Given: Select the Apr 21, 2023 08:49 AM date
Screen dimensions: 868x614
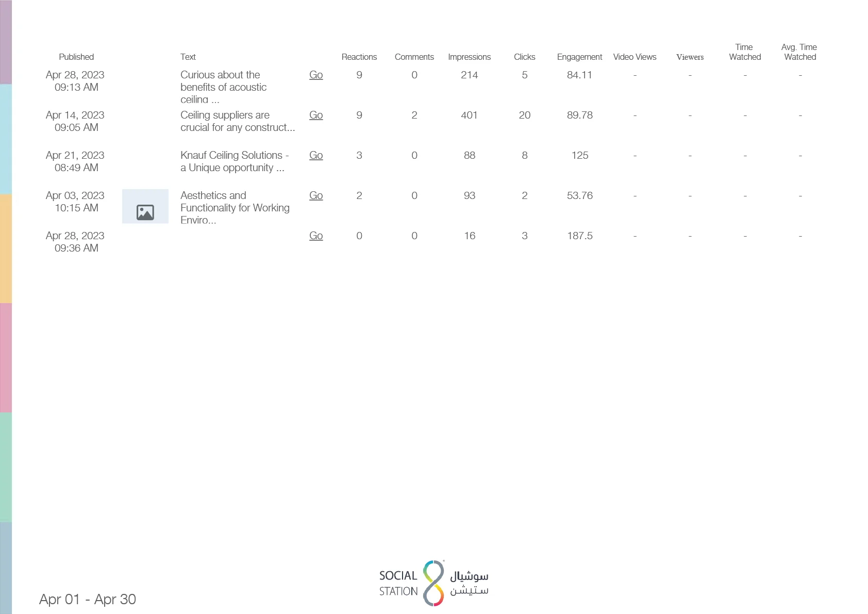Looking at the screenshot, I should (75, 161).
